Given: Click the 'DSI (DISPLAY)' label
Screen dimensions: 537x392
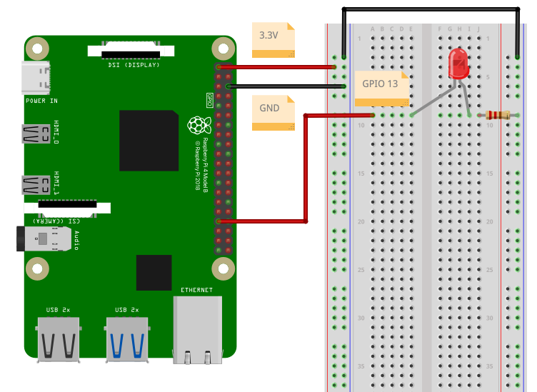Looking at the screenshot, I should pos(134,65).
